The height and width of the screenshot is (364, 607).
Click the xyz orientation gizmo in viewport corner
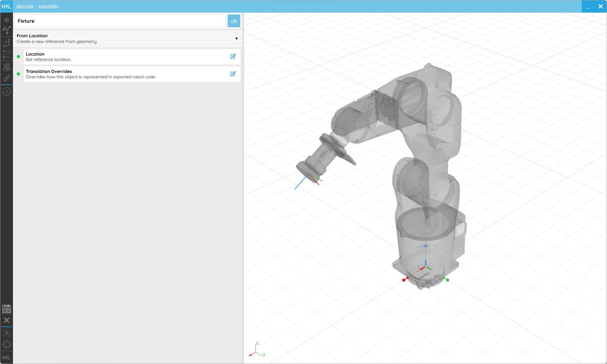coord(257,350)
